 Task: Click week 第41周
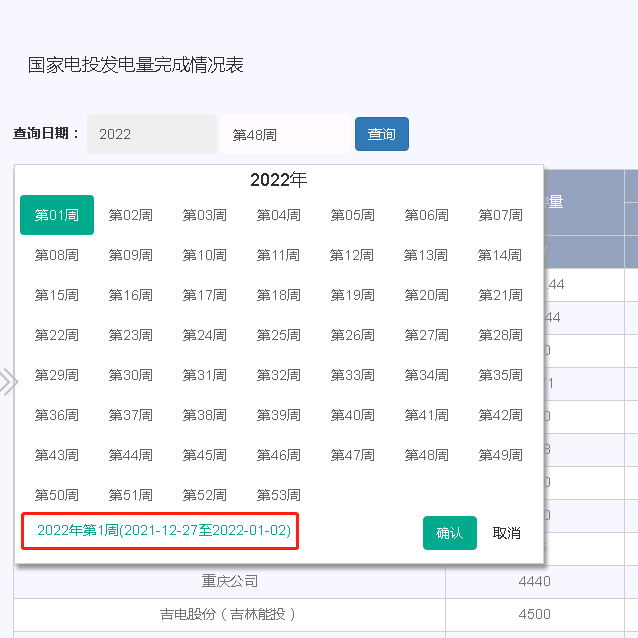(427, 415)
